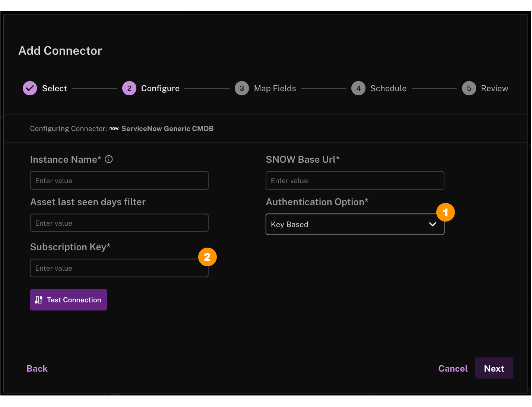Click the 'Authentication Option*' label
Screen dimensions: 532x407
tap(317, 202)
